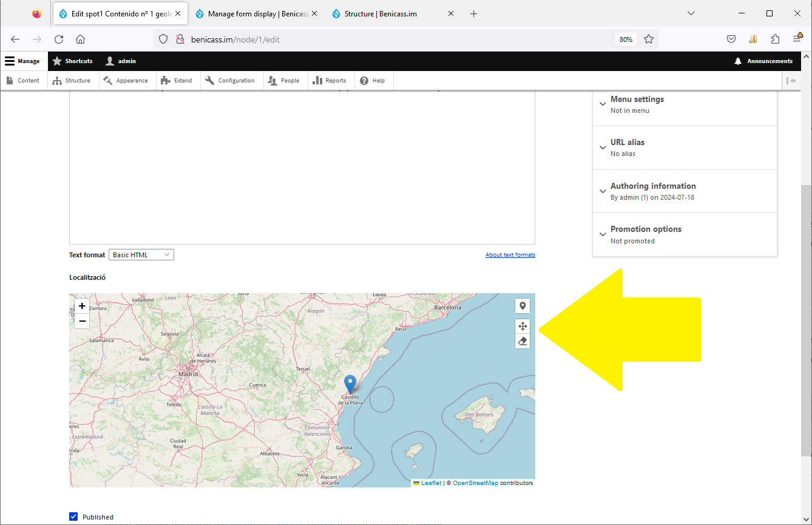Open the Shortcuts star menu
The image size is (812, 525).
click(73, 61)
